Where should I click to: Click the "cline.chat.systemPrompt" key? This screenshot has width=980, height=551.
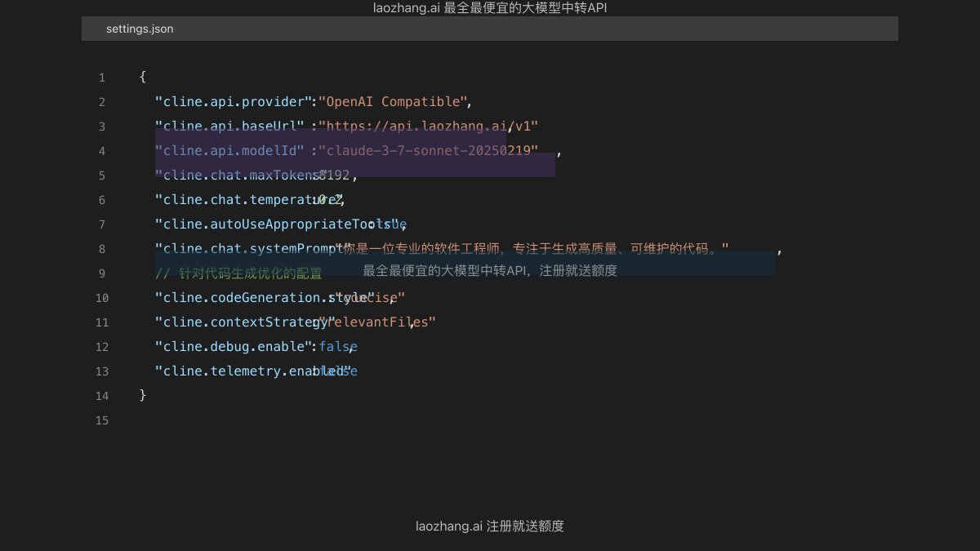click(x=252, y=249)
